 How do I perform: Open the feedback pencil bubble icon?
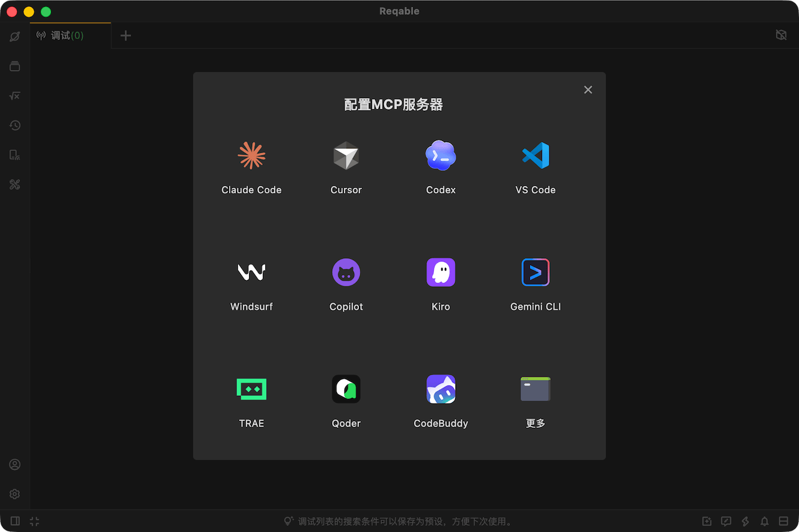726,521
